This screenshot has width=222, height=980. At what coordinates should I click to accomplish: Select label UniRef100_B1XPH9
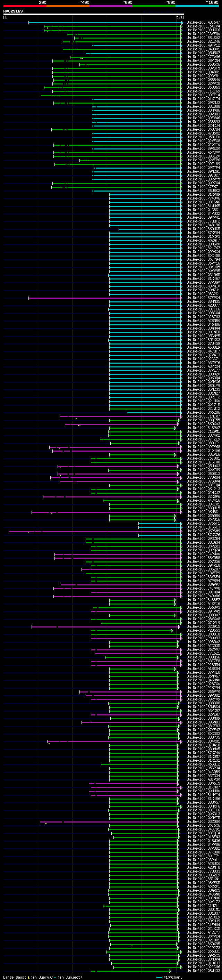tap(203, 194)
